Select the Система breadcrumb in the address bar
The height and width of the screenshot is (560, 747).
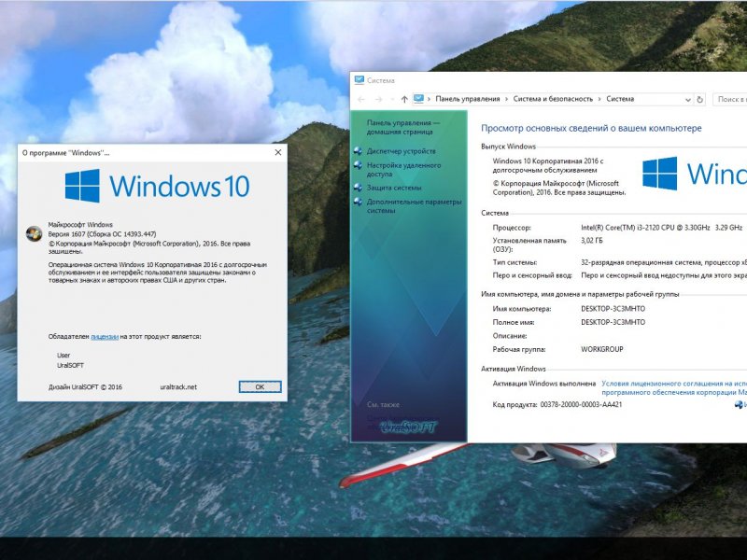pyautogui.click(x=620, y=99)
